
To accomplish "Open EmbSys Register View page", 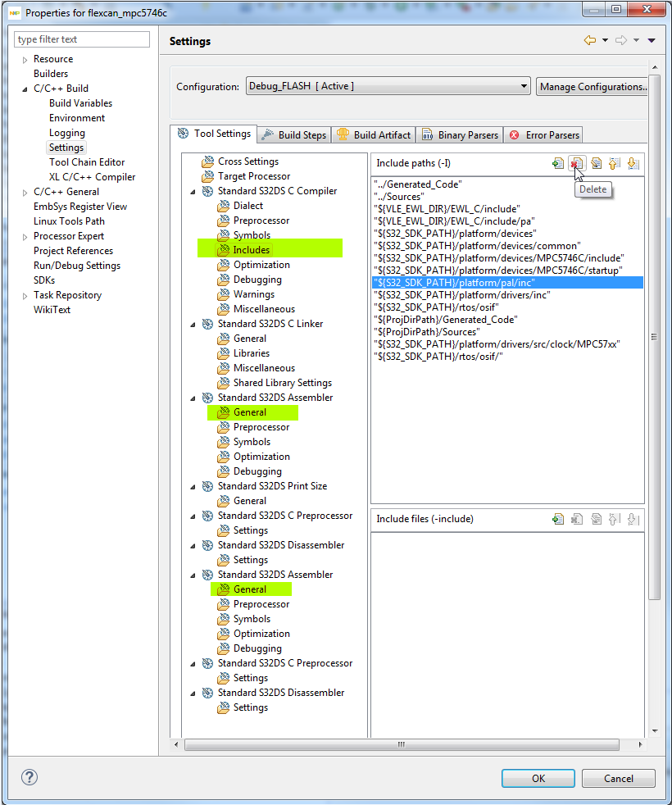I will click(80, 207).
